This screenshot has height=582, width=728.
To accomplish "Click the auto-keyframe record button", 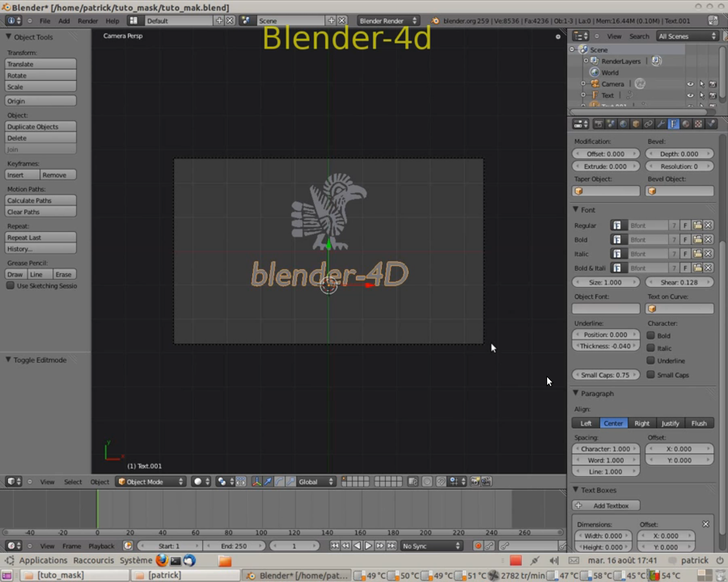I will point(478,546).
